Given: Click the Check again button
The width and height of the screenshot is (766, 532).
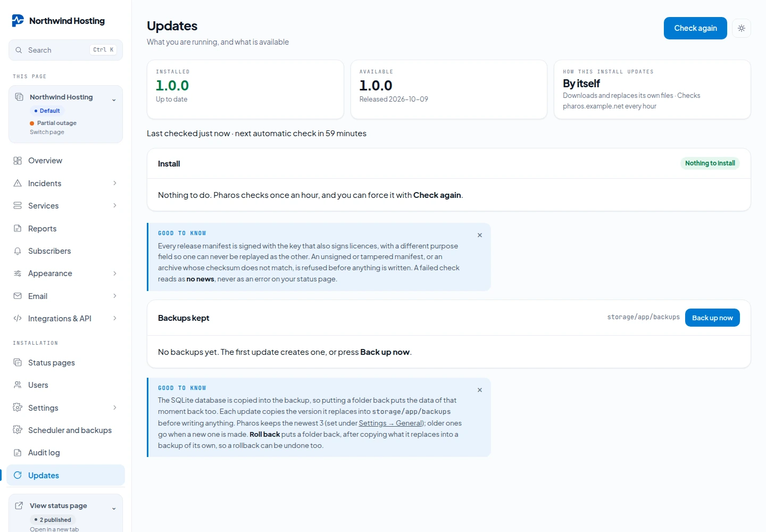Looking at the screenshot, I should pos(695,28).
